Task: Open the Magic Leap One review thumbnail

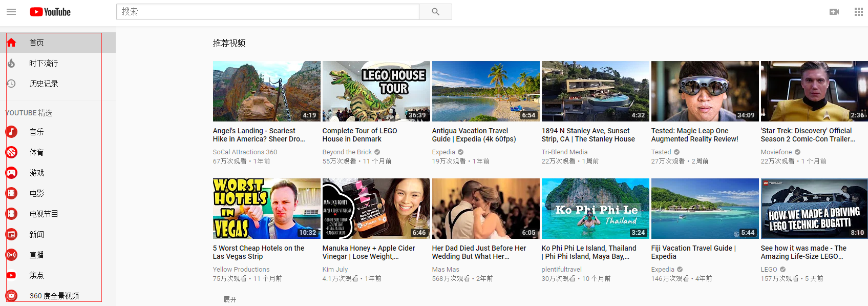Action: (705, 91)
